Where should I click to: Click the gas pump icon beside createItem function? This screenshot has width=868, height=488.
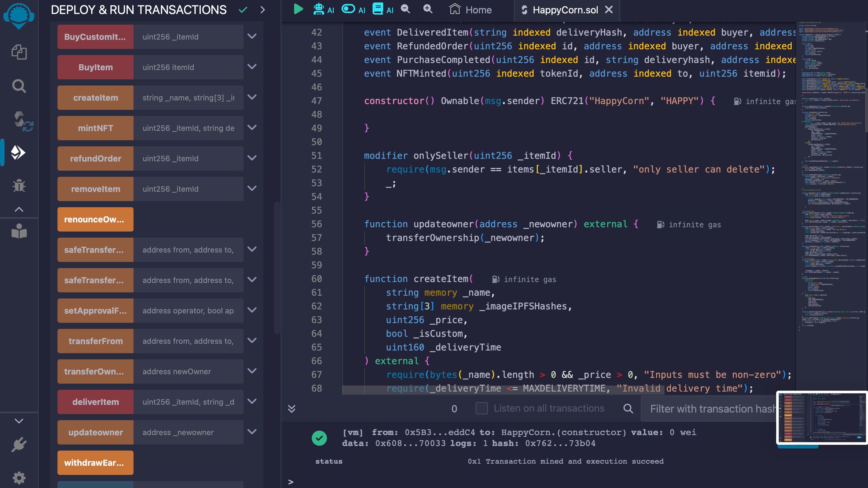tap(495, 279)
